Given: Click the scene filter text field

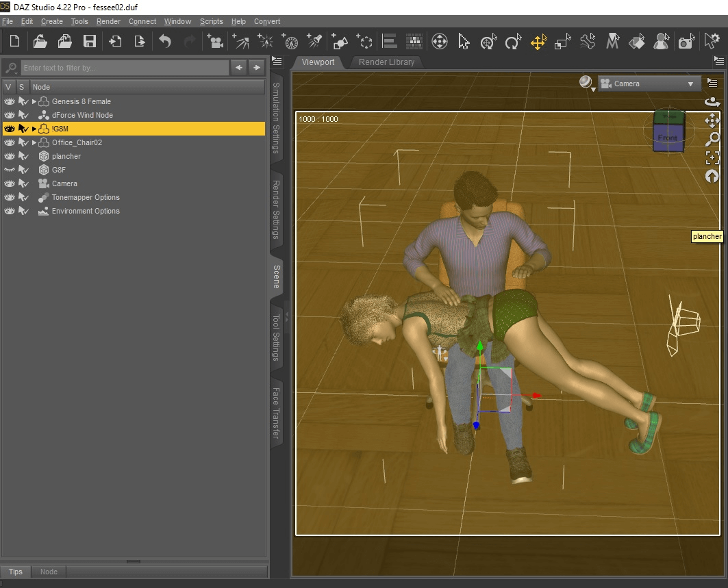Looking at the screenshot, I should [x=125, y=68].
